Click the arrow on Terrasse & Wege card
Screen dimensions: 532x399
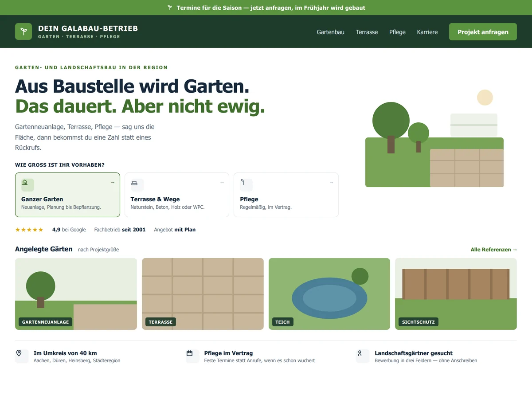(x=222, y=182)
